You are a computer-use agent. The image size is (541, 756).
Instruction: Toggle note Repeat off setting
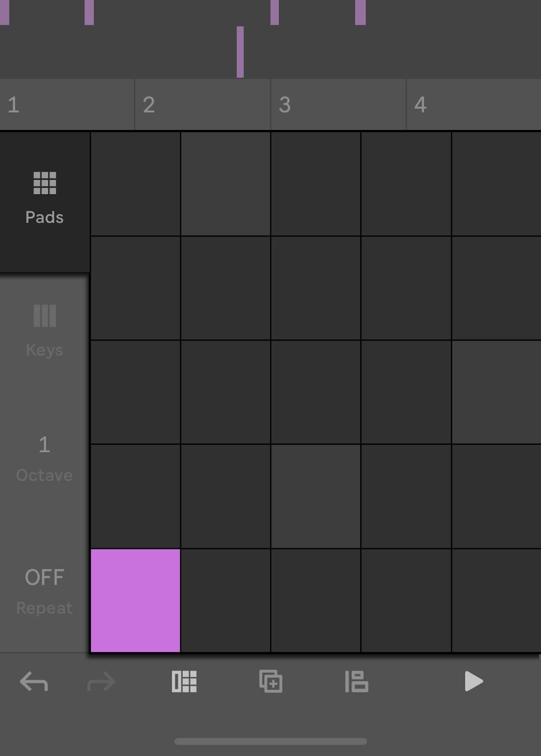point(44,591)
